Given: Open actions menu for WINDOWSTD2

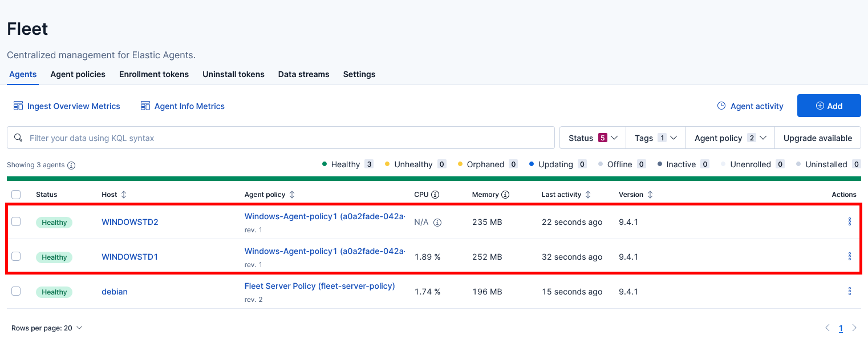Looking at the screenshot, I should 850,221.
